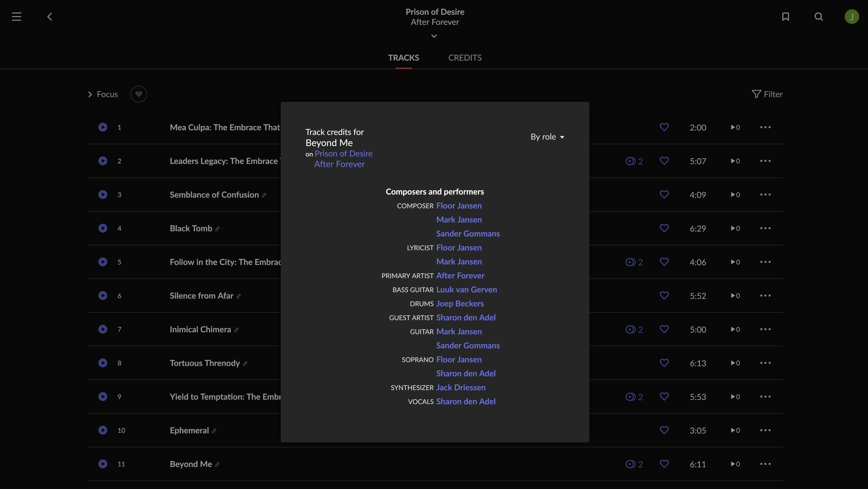Open the Prison of Desire album link
868x489 pixels.
[x=343, y=154]
